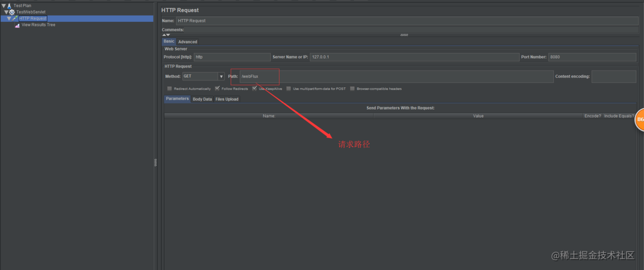
Task: Select Test Plan in the tree
Action: [x=22, y=6]
